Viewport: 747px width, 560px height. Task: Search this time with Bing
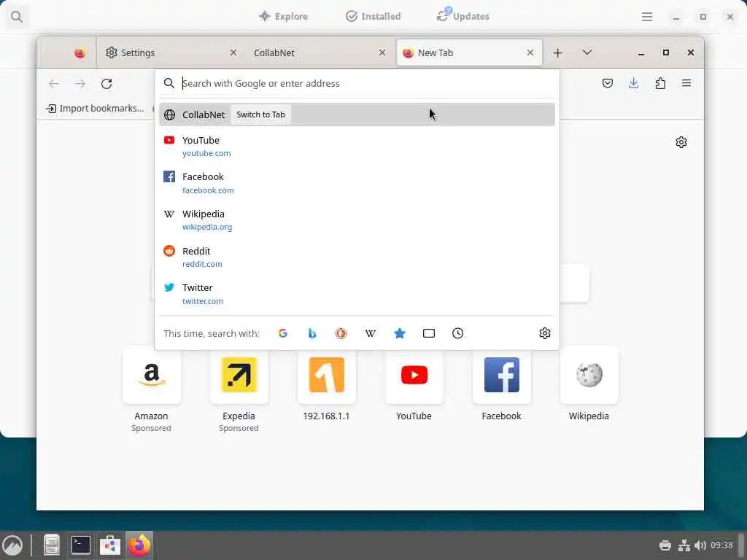[312, 333]
